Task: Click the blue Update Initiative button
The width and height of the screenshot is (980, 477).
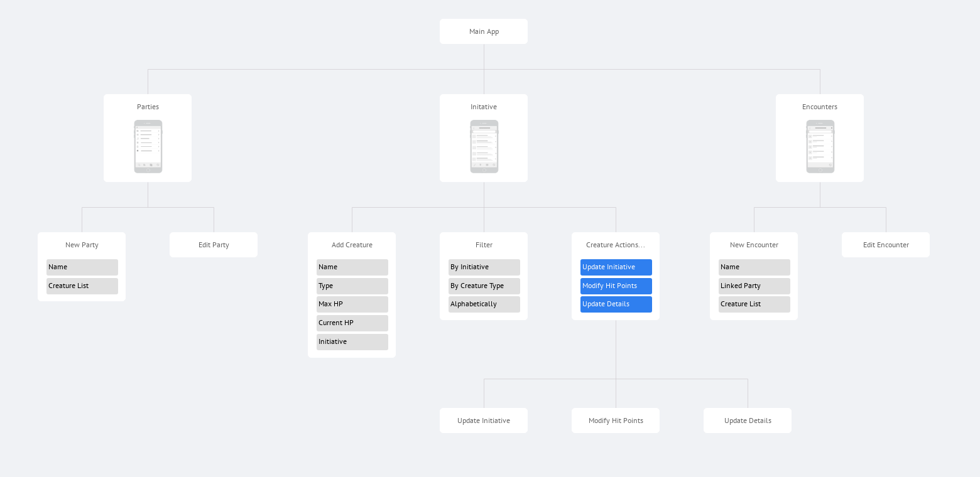Action: point(616,267)
